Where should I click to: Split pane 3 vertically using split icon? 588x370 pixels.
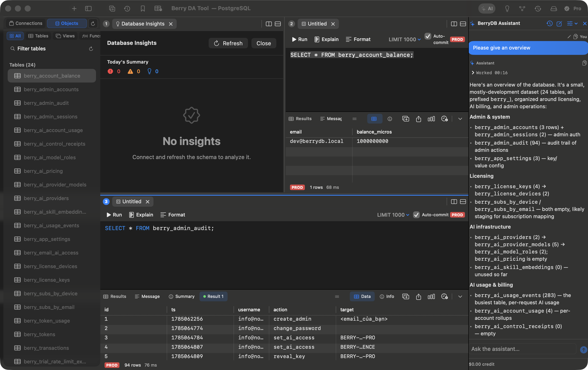pos(454,201)
